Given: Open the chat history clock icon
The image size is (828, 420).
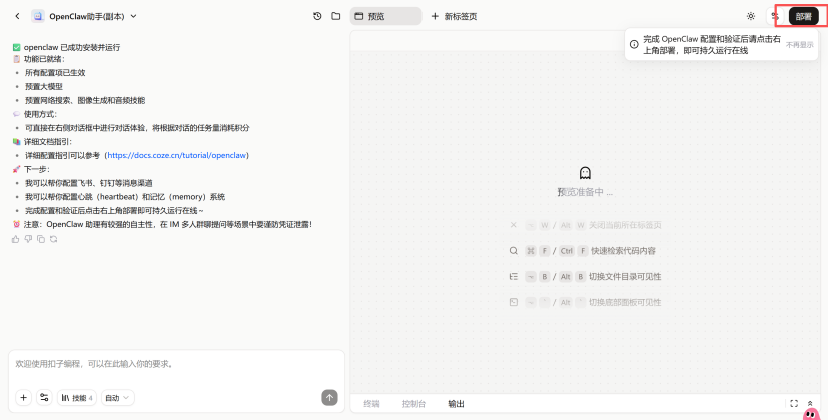Looking at the screenshot, I should 317,16.
